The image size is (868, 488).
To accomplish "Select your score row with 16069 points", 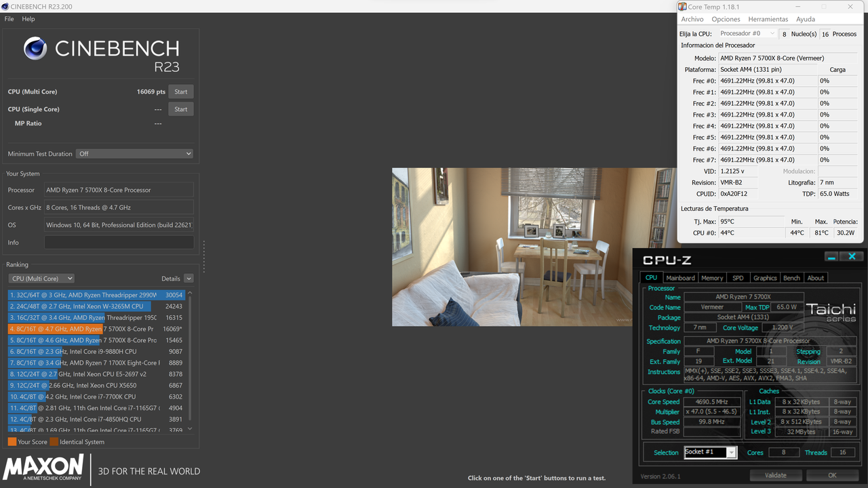I will pyautogui.click(x=96, y=329).
